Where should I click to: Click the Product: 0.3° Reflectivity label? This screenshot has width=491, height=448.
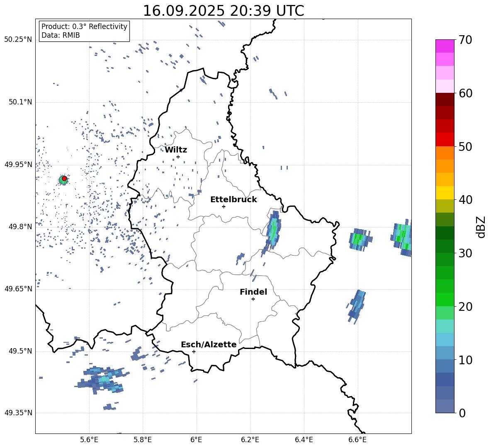coord(84,26)
